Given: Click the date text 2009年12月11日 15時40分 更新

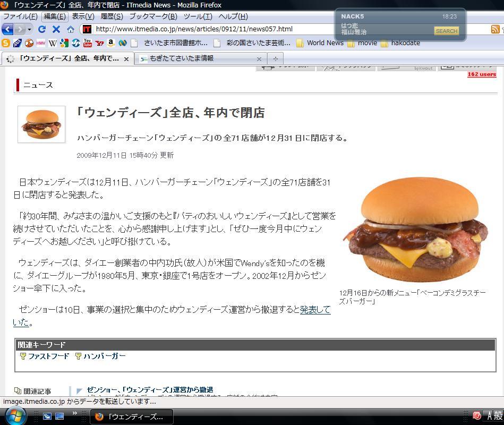Looking at the screenshot, I should click(125, 155).
